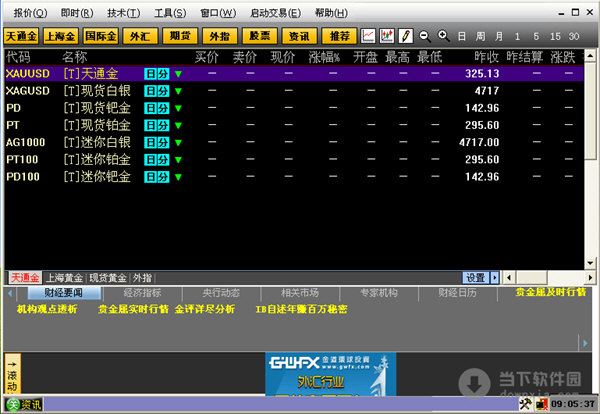Open the 设置 dropdown arrow

494,277
